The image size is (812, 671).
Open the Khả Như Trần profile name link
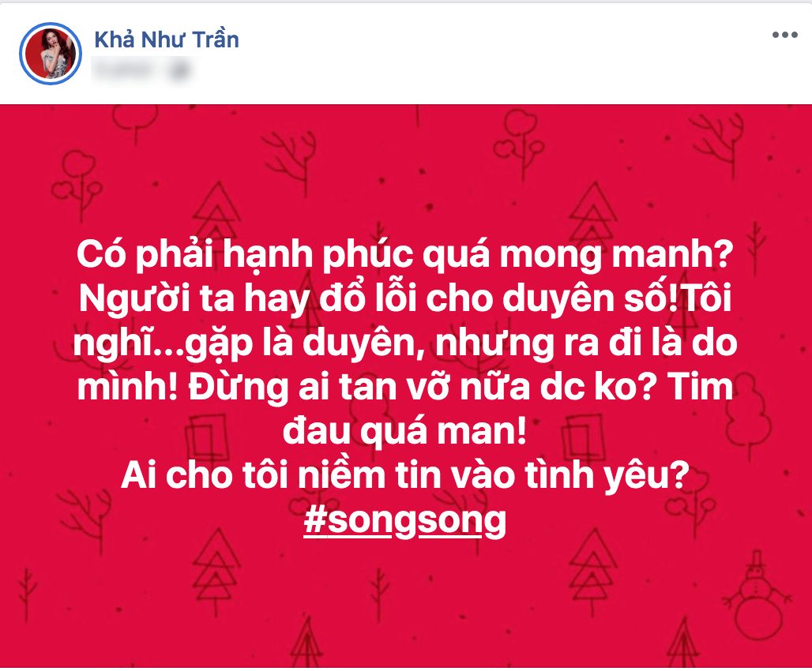click(166, 40)
